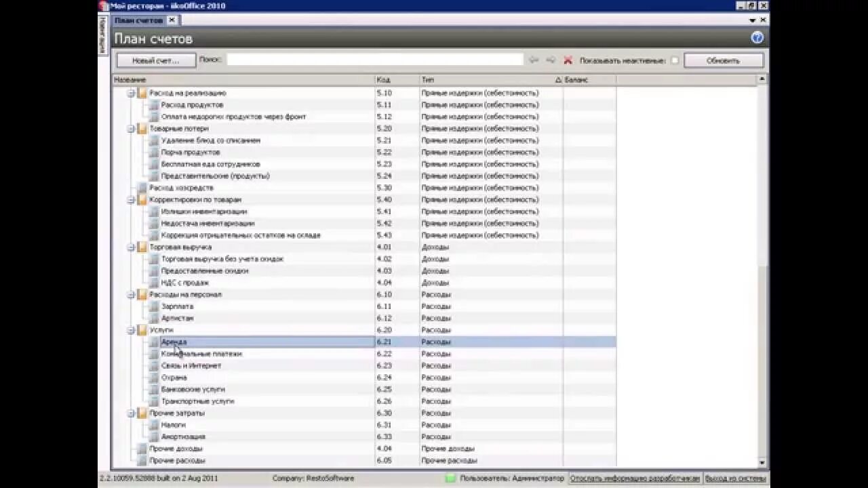The height and width of the screenshot is (488, 868).
Task: Collapse the Товарные потери node
Action: (x=132, y=128)
